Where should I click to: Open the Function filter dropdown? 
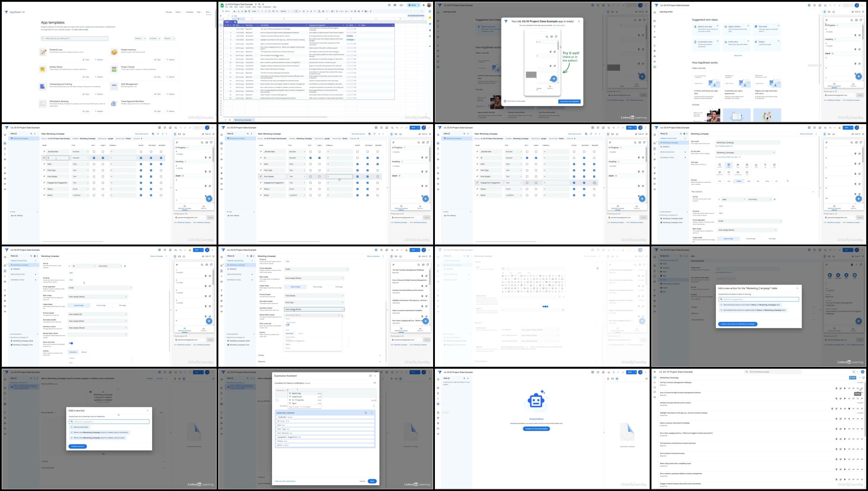(x=155, y=39)
